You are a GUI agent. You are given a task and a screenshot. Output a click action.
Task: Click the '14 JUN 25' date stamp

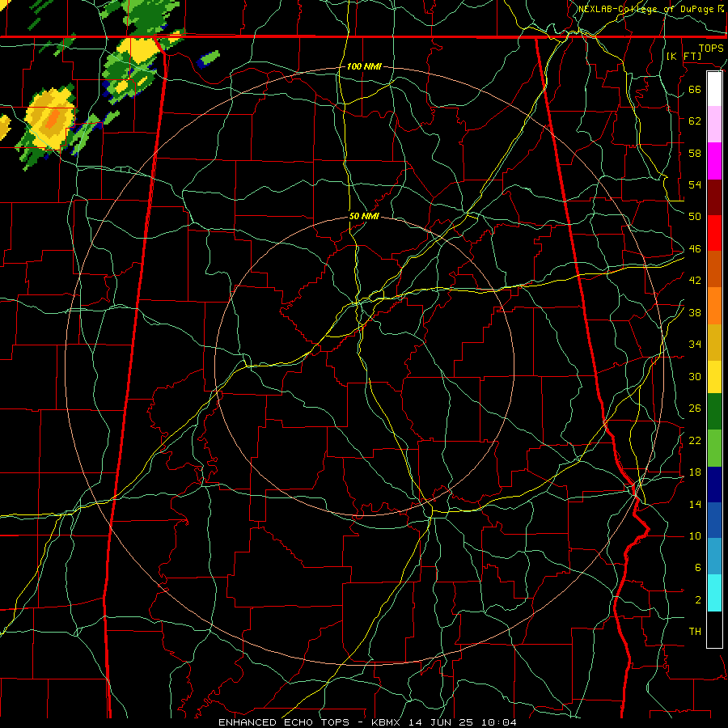click(441, 722)
